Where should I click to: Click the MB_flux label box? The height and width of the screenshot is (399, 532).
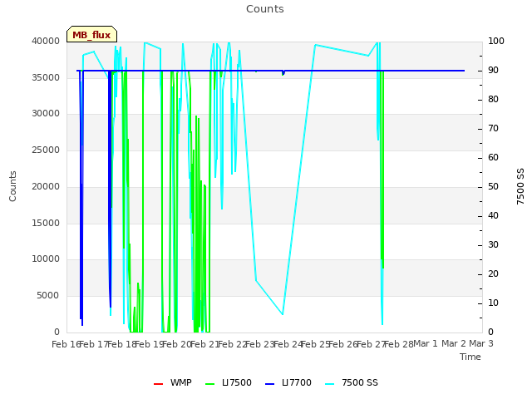tap(91, 34)
